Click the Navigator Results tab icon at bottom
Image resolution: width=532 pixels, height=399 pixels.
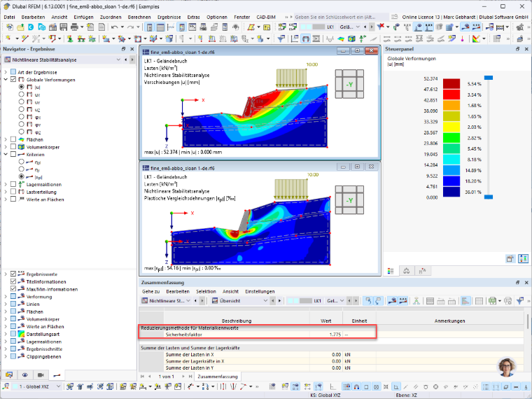(57, 375)
